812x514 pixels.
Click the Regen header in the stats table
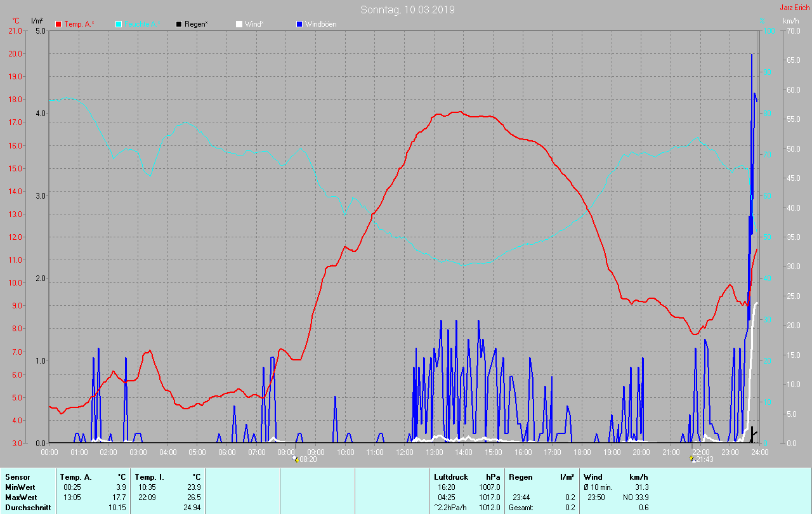[x=520, y=477]
